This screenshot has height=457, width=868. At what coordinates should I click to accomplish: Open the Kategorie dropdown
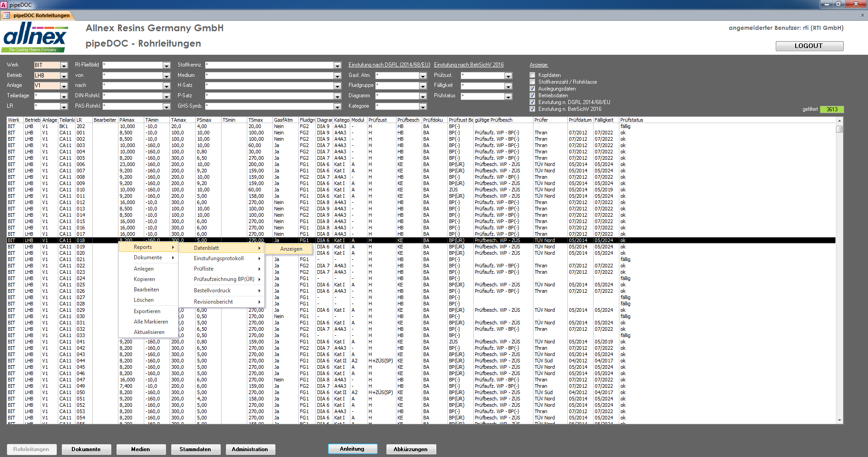point(423,106)
